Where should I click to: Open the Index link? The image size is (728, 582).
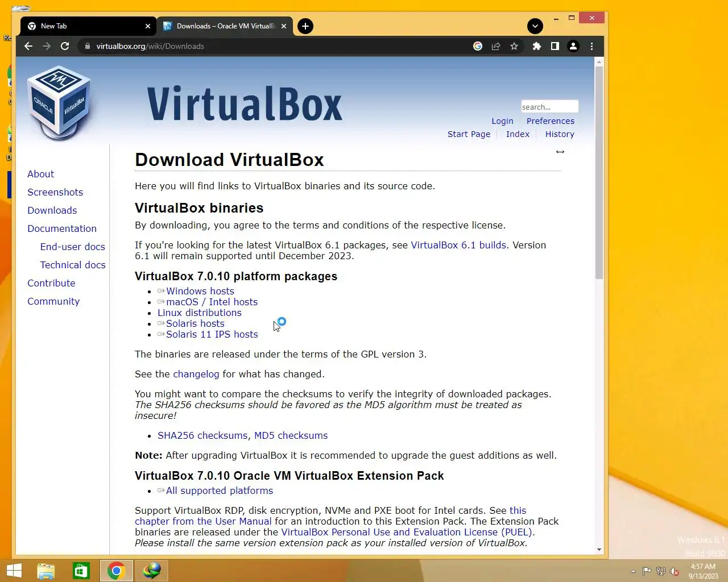[x=518, y=134]
